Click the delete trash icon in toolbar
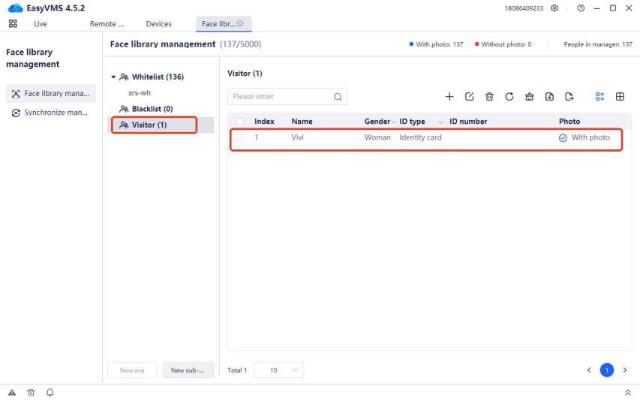The image size is (640, 400). tap(489, 97)
